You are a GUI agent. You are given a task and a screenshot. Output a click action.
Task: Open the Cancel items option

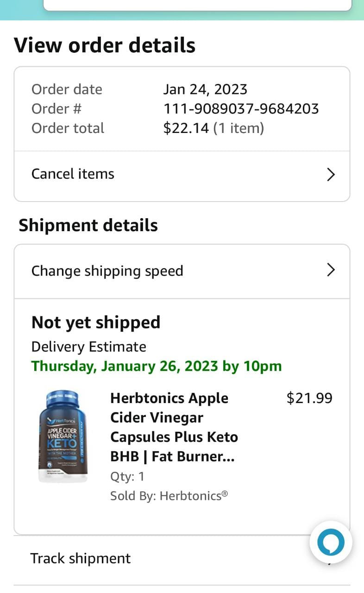(73, 174)
